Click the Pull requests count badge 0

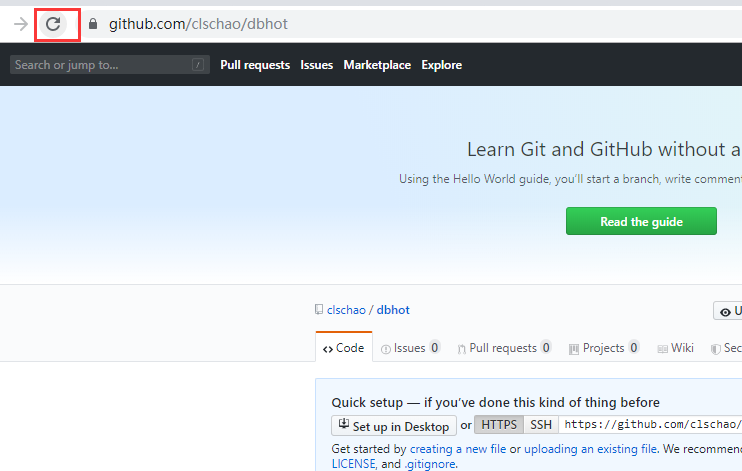pyautogui.click(x=546, y=348)
